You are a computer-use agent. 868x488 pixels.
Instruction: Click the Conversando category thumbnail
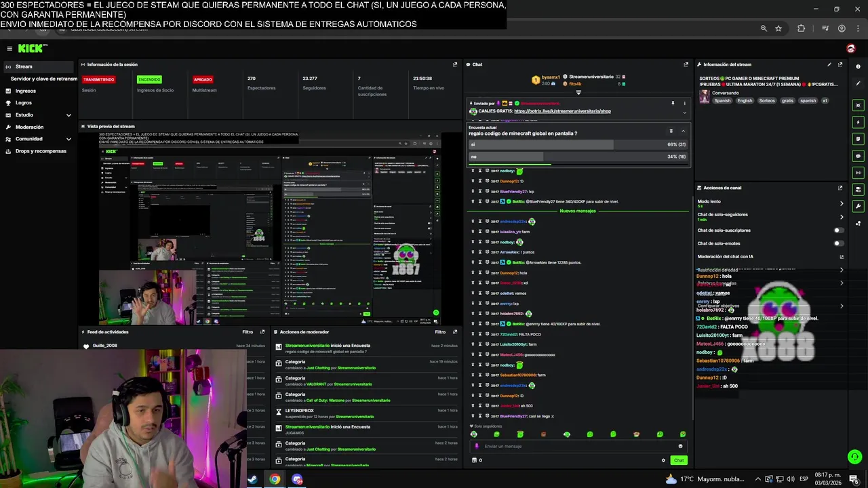pyautogui.click(x=705, y=97)
